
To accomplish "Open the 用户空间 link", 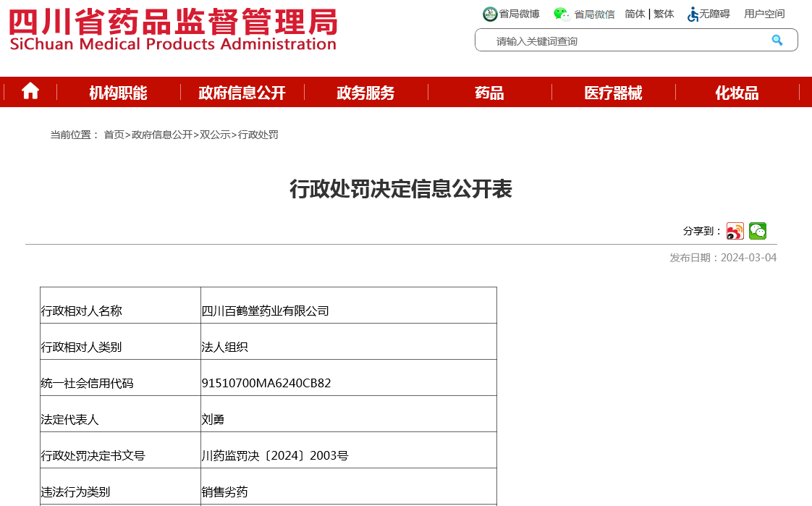I will [x=764, y=14].
